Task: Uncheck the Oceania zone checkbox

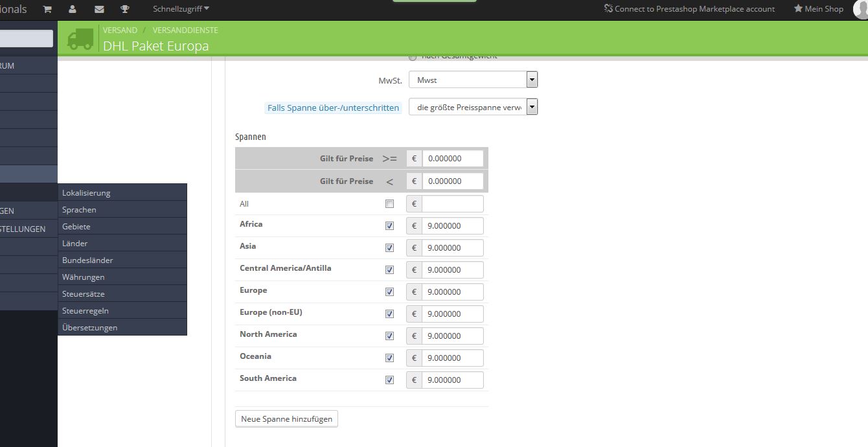Action: [389, 358]
